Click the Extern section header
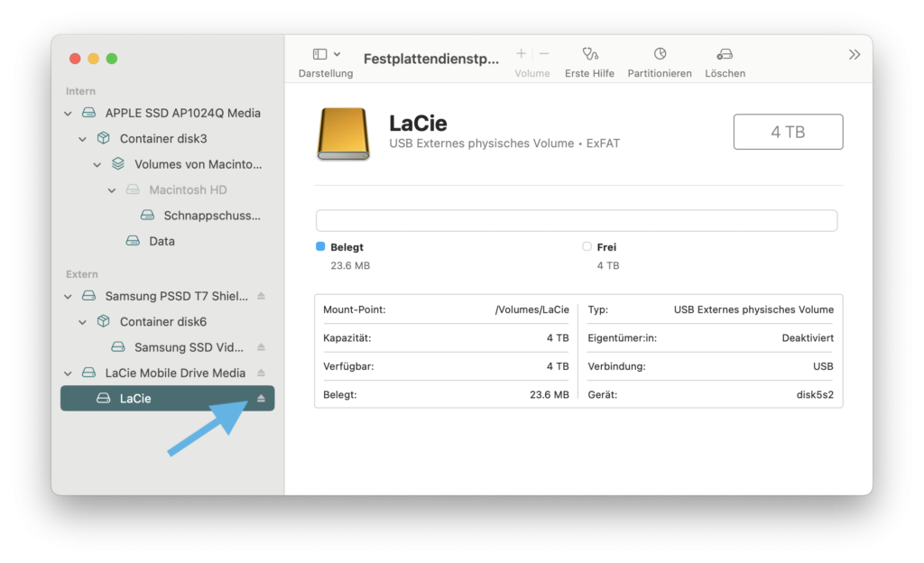The image size is (924, 563). (82, 274)
